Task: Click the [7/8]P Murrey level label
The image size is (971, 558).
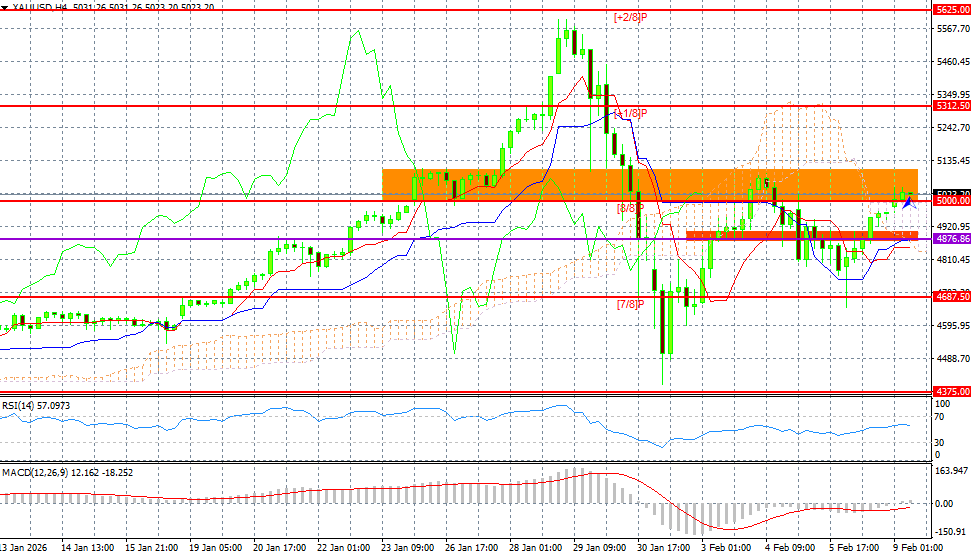Action: (x=630, y=304)
